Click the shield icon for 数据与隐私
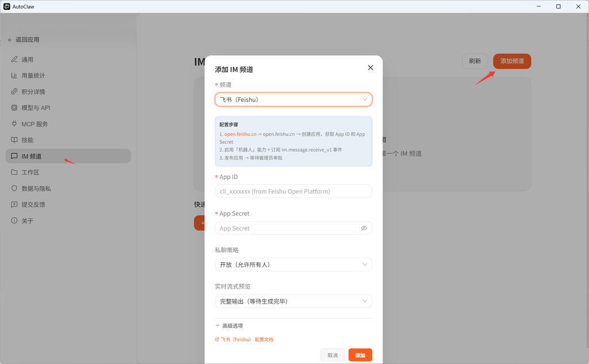 (x=14, y=188)
